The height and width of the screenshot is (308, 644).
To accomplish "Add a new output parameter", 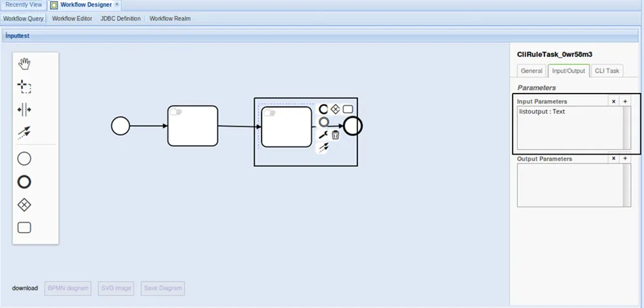I will (x=625, y=158).
